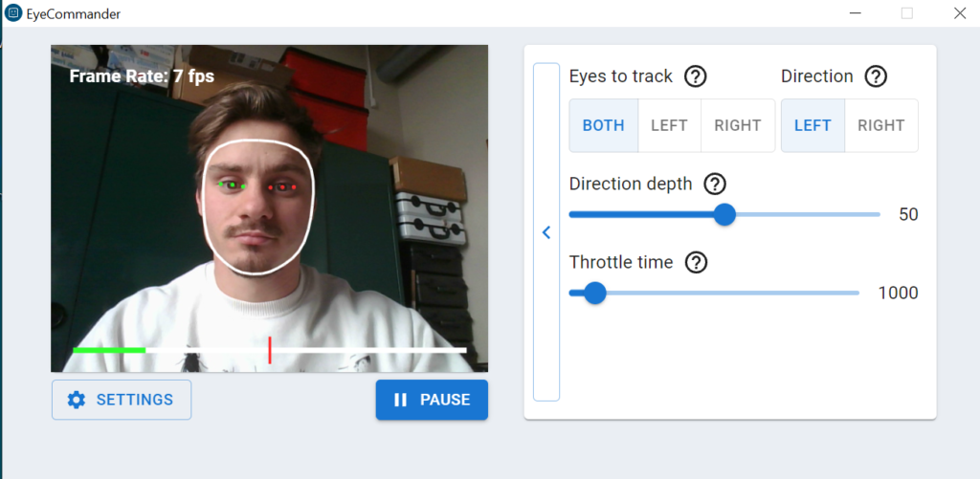Show Direction depth help tooltip icon
980x479 pixels.
[x=714, y=185]
